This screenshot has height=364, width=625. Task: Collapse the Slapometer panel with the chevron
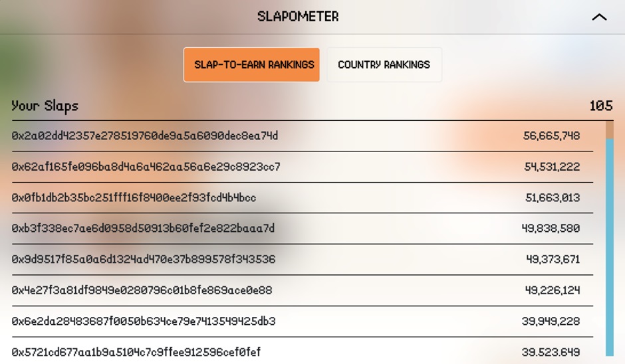click(599, 17)
